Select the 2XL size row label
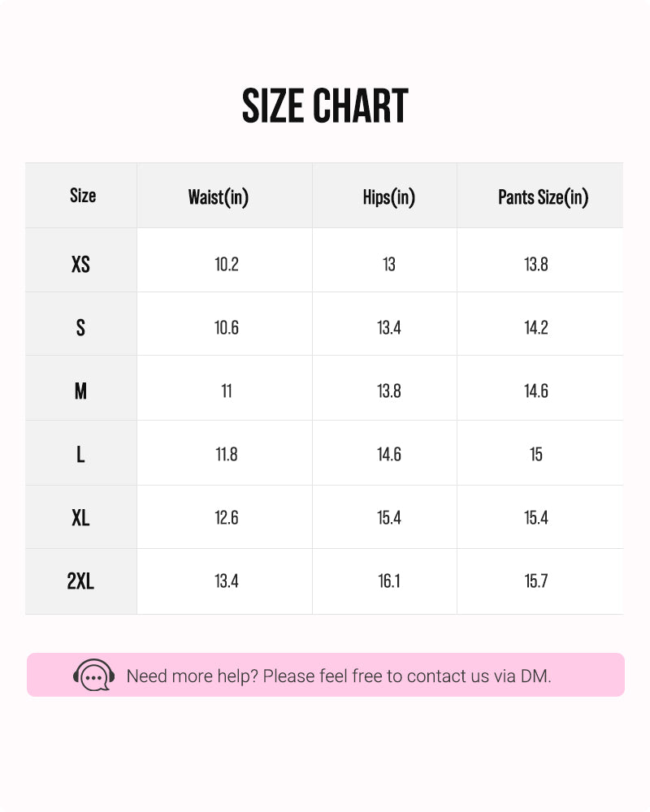The height and width of the screenshot is (812, 650). (x=80, y=581)
